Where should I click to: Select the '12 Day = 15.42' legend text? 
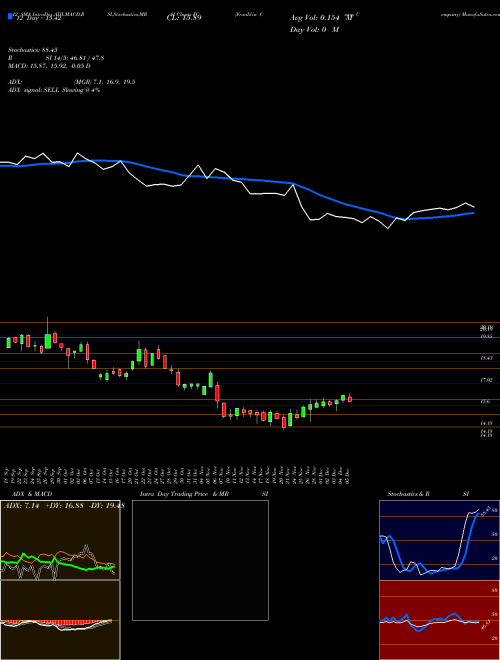(x=38, y=19)
